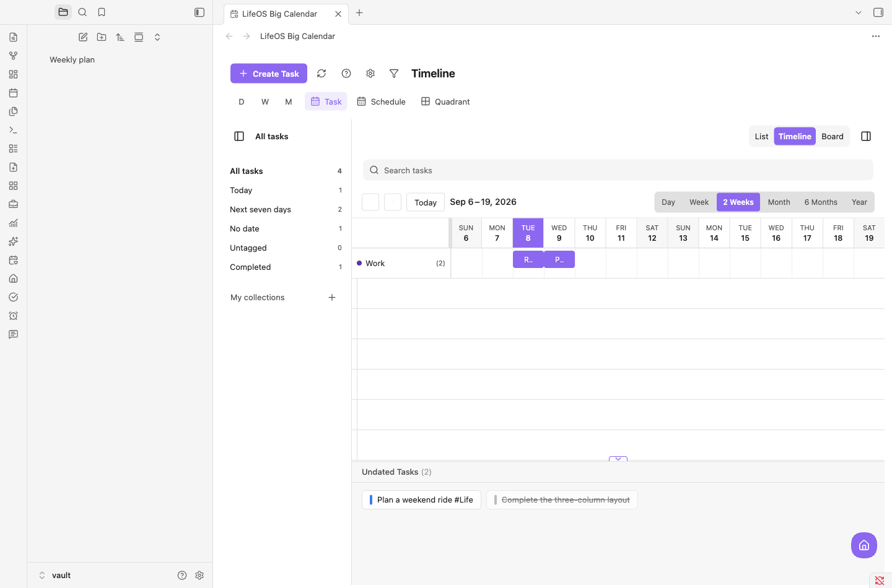
Task: Switch timeline scale to 6 Months
Action: point(821,202)
